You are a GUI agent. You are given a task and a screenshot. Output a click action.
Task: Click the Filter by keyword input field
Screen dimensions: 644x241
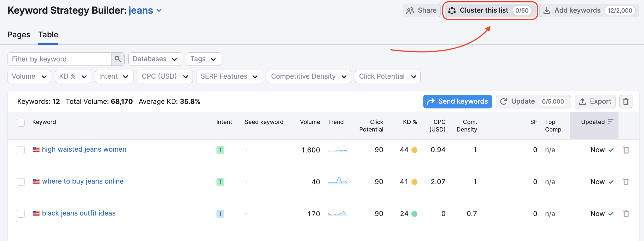tap(60, 59)
